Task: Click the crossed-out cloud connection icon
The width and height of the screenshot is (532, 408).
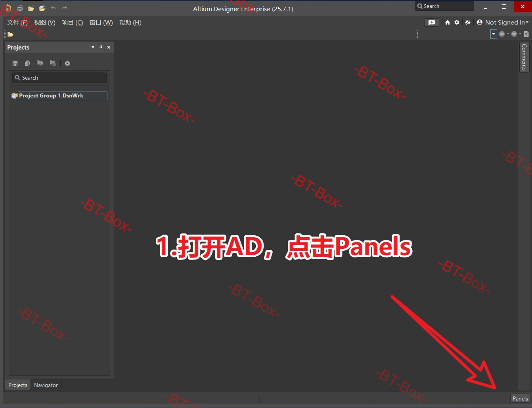Action: [x=468, y=23]
